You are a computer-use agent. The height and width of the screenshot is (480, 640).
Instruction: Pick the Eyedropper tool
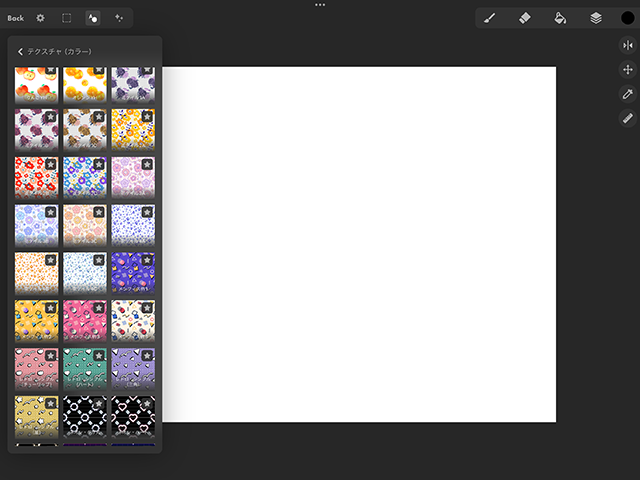[x=628, y=94]
